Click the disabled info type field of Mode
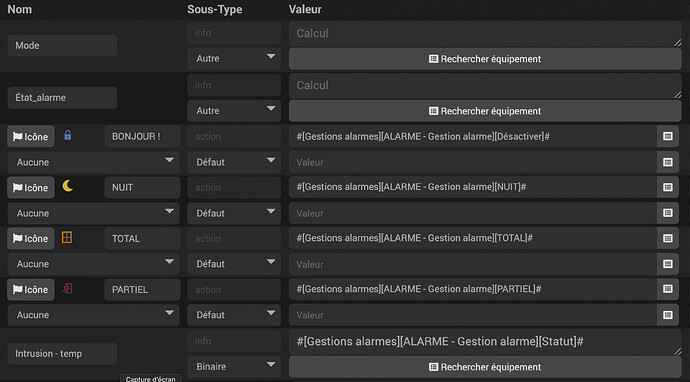This screenshot has width=690, height=382. 234,33
